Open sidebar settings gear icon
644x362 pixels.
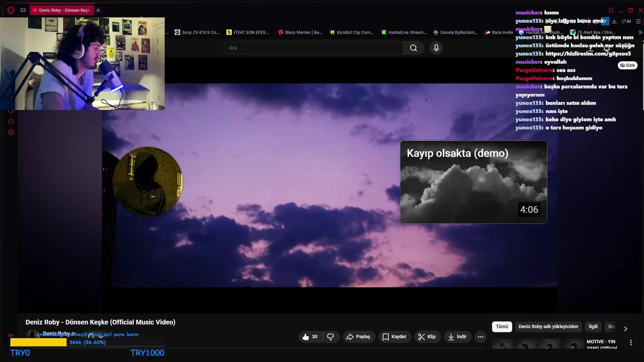[x=11, y=132]
